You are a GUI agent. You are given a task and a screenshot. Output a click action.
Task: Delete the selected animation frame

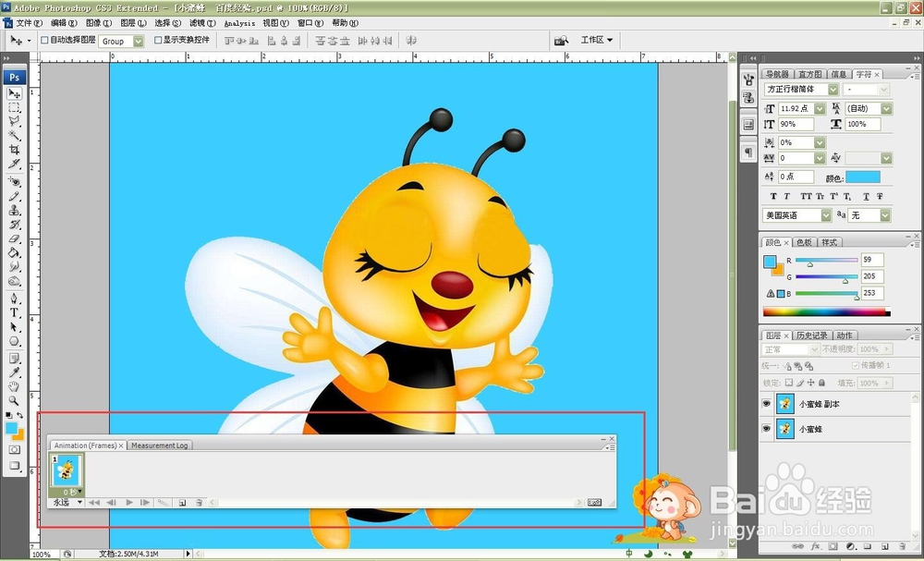click(199, 503)
